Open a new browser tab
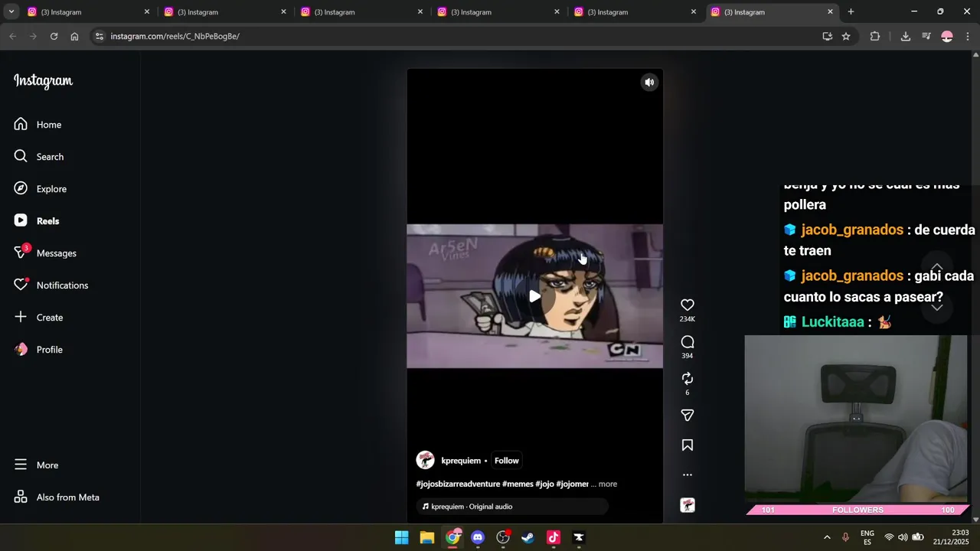The image size is (980, 551). 851,12
